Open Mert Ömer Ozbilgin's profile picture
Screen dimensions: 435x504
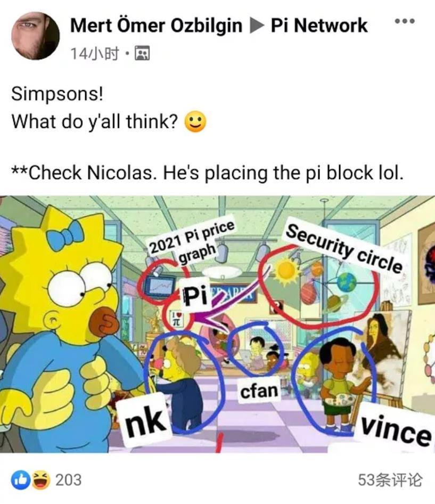tap(35, 36)
